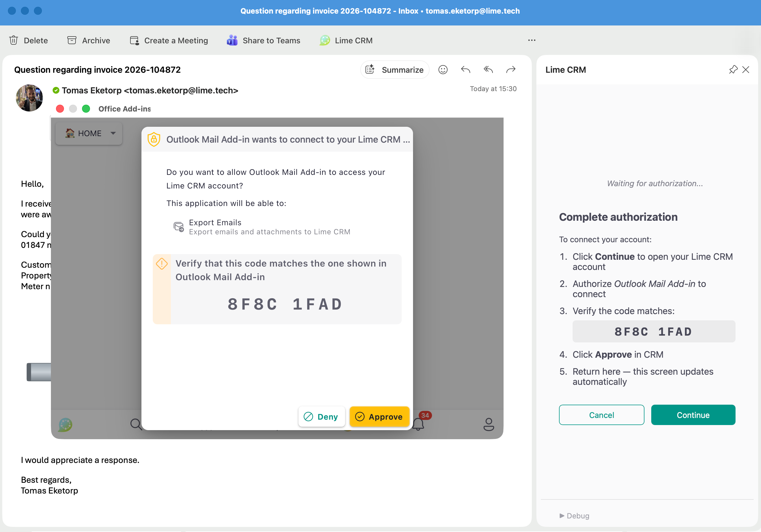The width and height of the screenshot is (761, 532).
Task: Expand the Debug section
Action: pyautogui.click(x=574, y=516)
